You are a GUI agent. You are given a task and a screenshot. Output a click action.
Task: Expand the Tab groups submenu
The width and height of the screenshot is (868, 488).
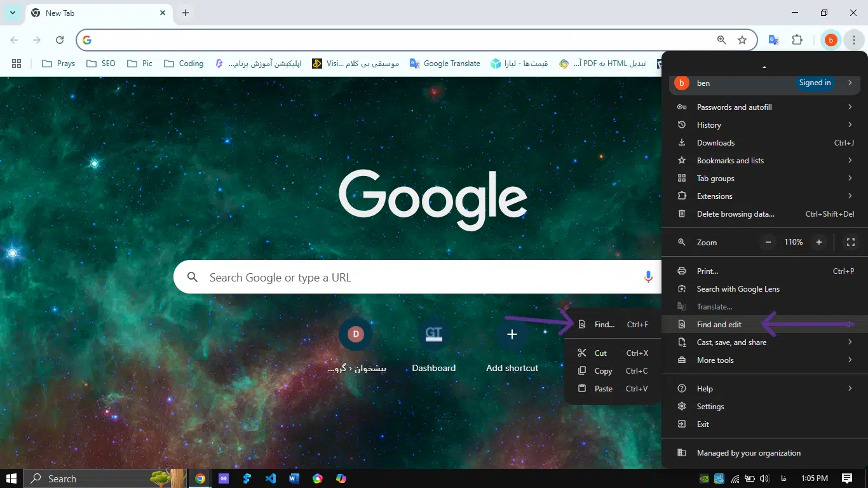[765, 179]
